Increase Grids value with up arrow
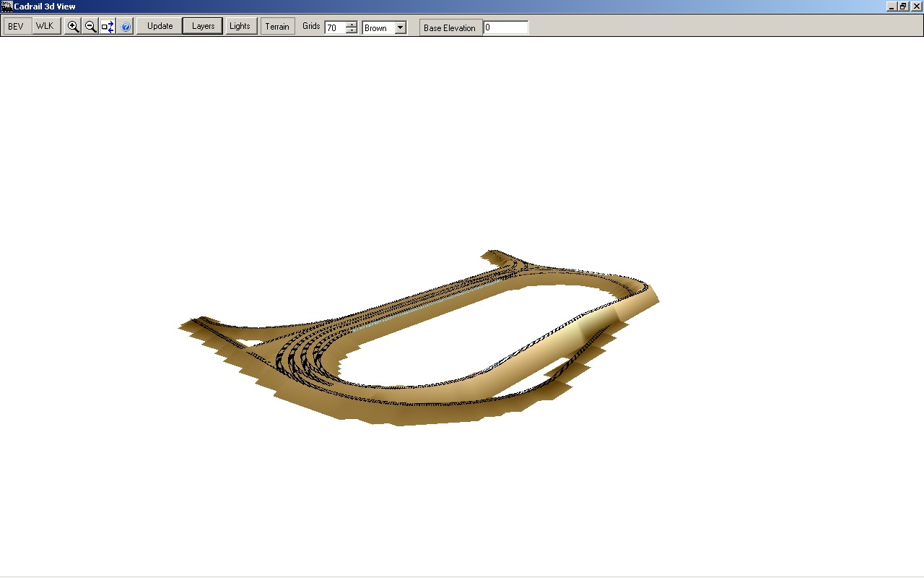This screenshot has height=578, width=924. click(x=352, y=25)
